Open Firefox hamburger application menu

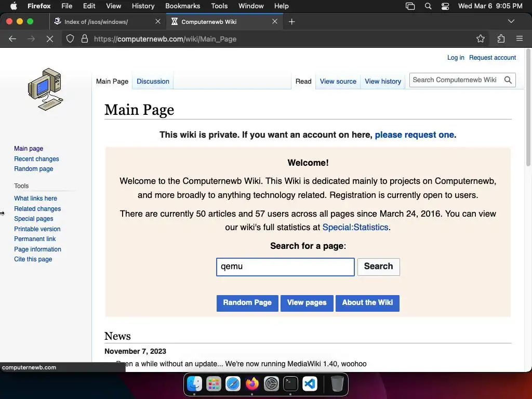520,38
